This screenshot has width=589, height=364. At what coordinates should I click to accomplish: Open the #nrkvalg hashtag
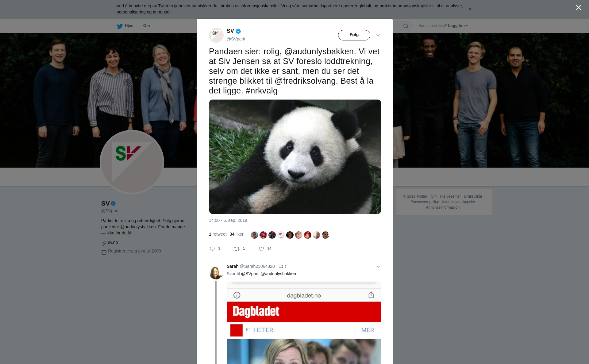point(262,91)
